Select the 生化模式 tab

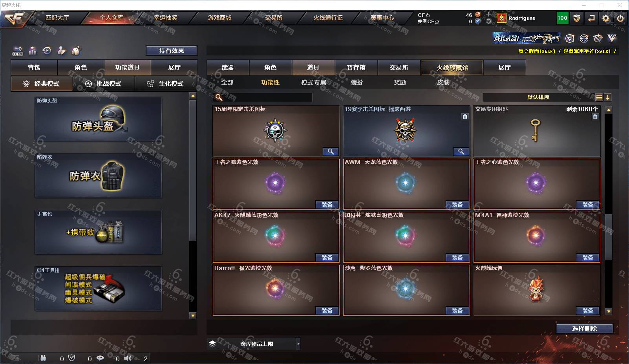click(x=165, y=84)
